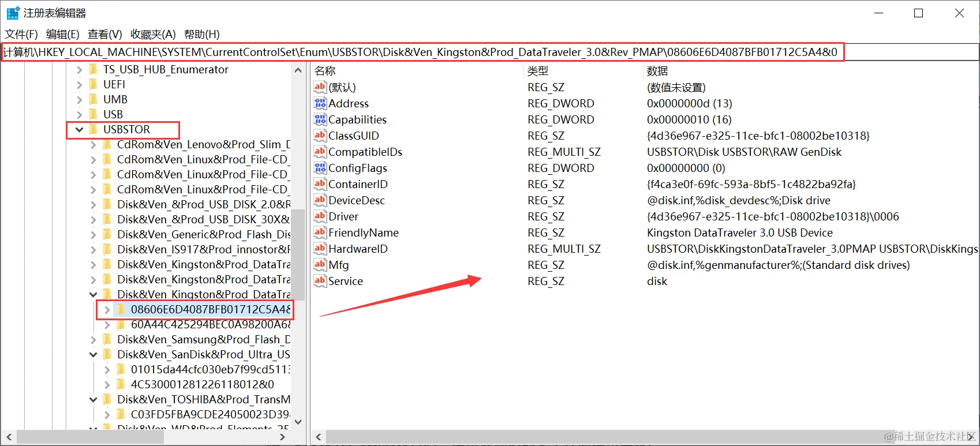Expand the USB tree node
The height and width of the screenshot is (446, 980).
[x=80, y=114]
